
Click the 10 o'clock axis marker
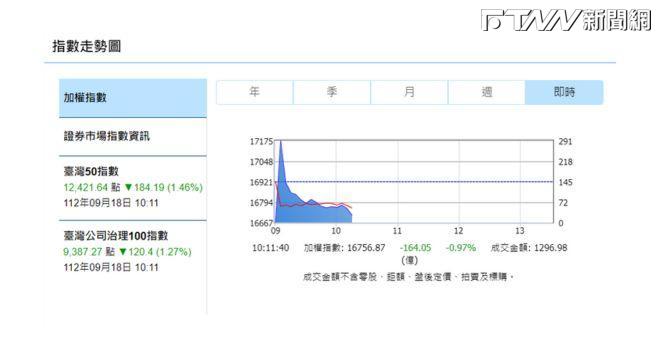pyautogui.click(x=336, y=231)
